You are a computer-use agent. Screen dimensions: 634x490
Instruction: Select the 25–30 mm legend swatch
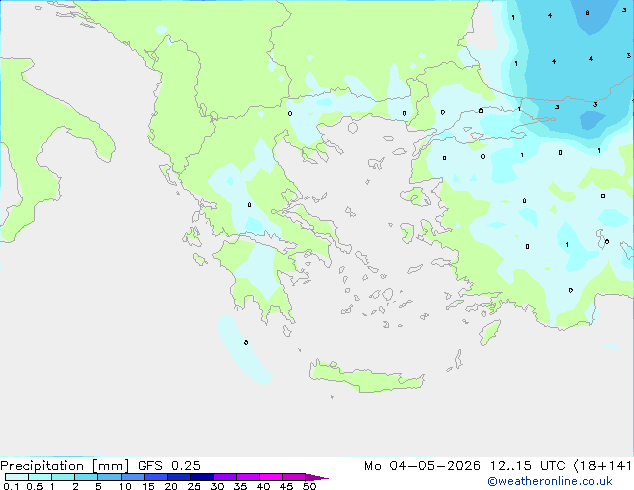(x=202, y=477)
